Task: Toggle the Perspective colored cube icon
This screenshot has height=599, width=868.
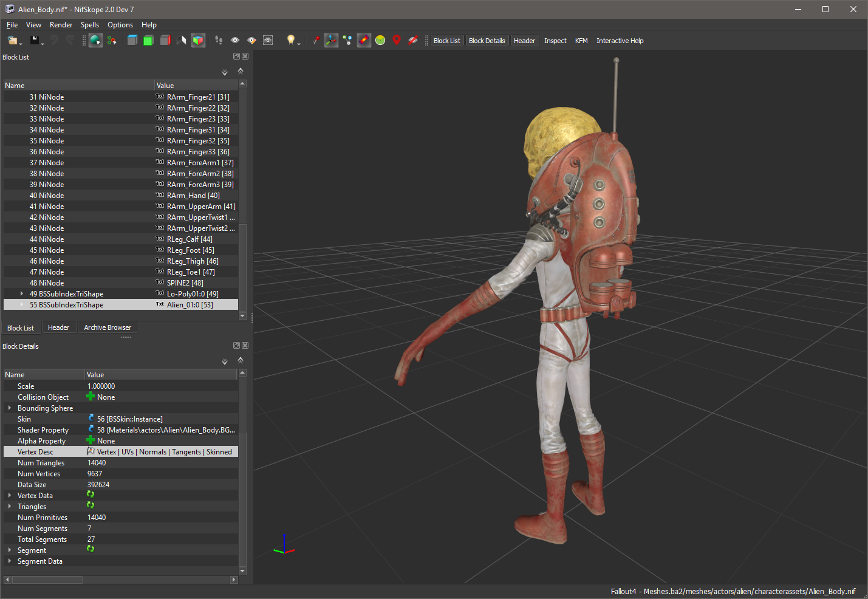Action: pyautogui.click(x=198, y=41)
